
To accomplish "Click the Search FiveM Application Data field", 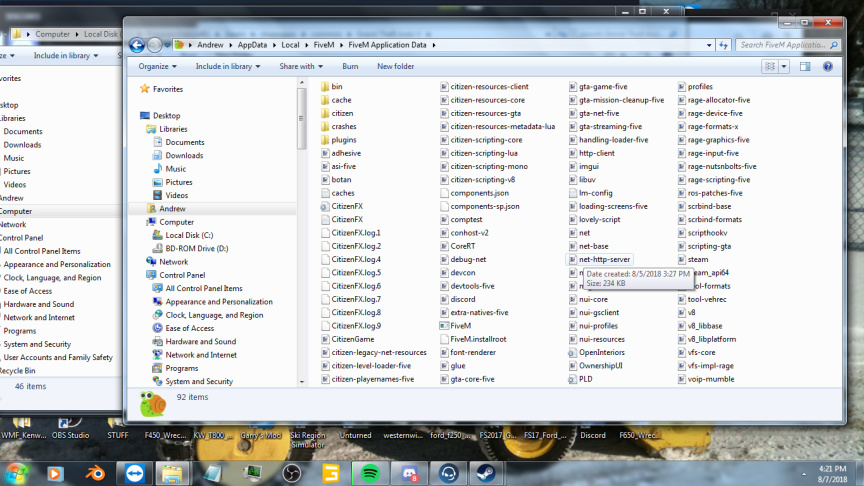I will [x=783, y=45].
